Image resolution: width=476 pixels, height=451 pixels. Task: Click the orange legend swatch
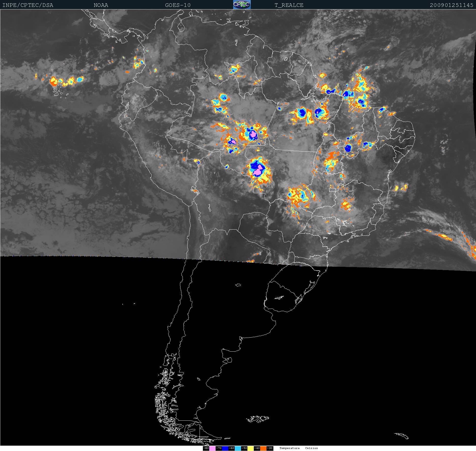tap(263, 448)
